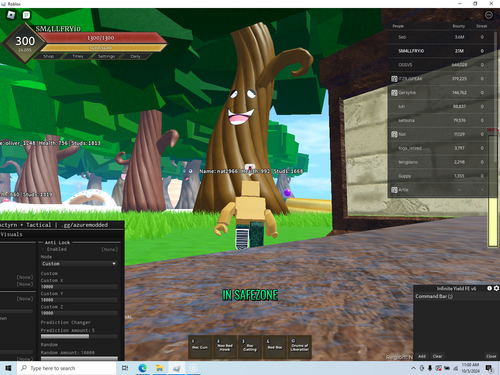The width and height of the screenshot is (500, 375).
Task: Open Task View on taskbar
Action: click(125, 368)
